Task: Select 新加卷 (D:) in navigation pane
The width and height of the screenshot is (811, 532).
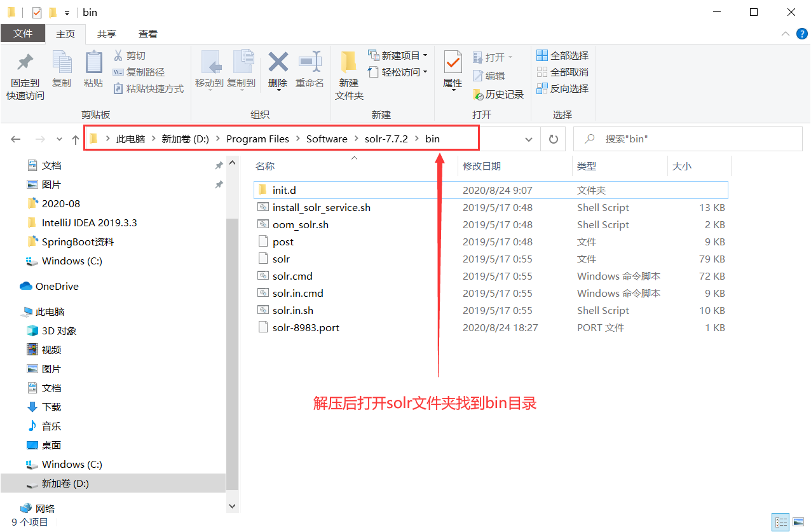Action: (113, 483)
